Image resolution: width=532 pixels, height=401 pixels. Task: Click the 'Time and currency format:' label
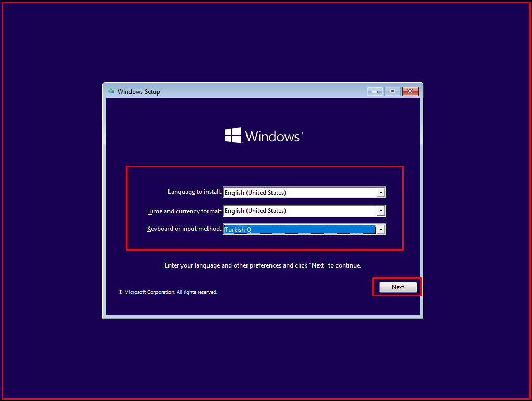[185, 211]
